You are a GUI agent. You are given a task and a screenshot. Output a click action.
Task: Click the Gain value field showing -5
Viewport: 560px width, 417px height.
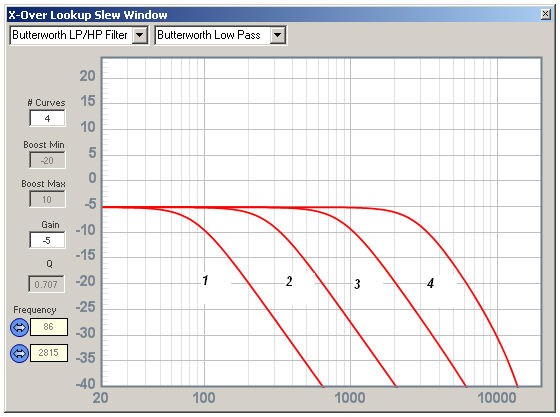click(x=48, y=240)
